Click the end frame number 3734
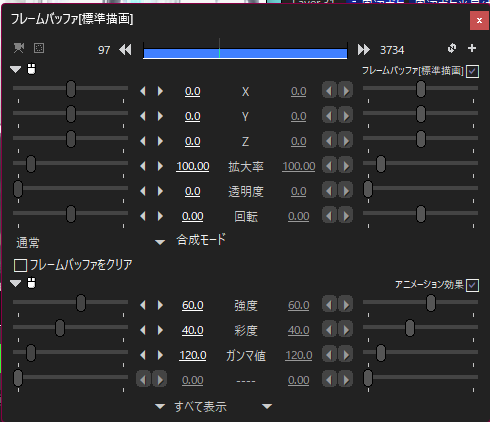The image size is (490, 422). point(392,50)
